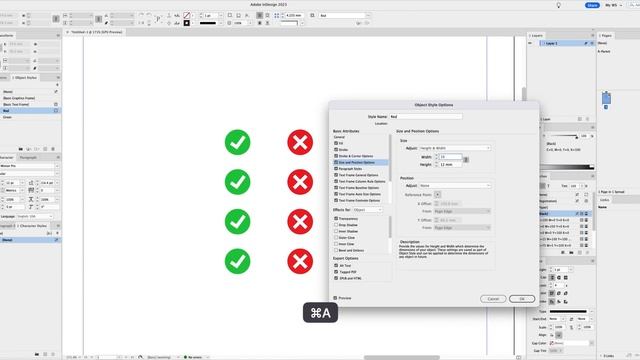Click the page thumbnail in Pages panel
640x360 pixels.
(x=606, y=98)
